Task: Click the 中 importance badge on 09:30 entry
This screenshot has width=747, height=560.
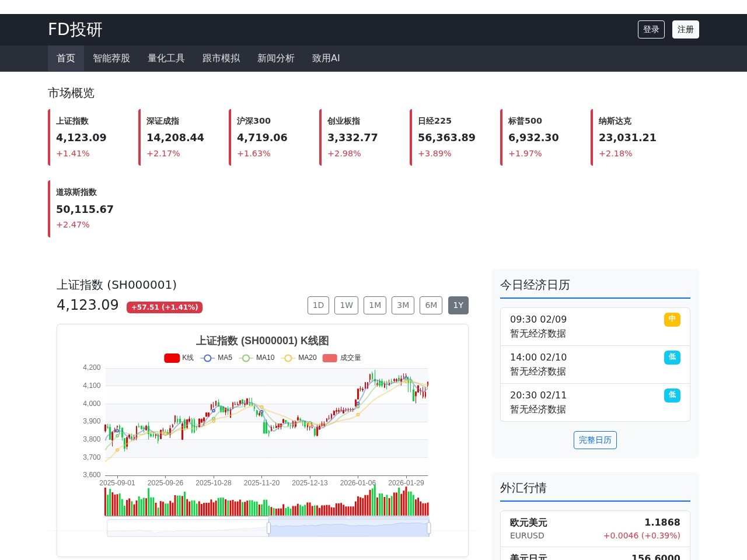Action: click(672, 319)
